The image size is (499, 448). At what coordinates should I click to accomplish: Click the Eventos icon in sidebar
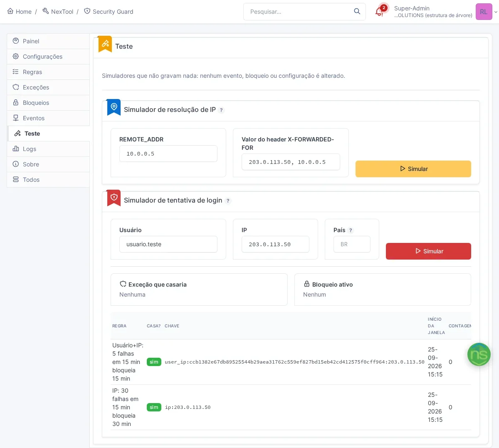pyautogui.click(x=16, y=118)
